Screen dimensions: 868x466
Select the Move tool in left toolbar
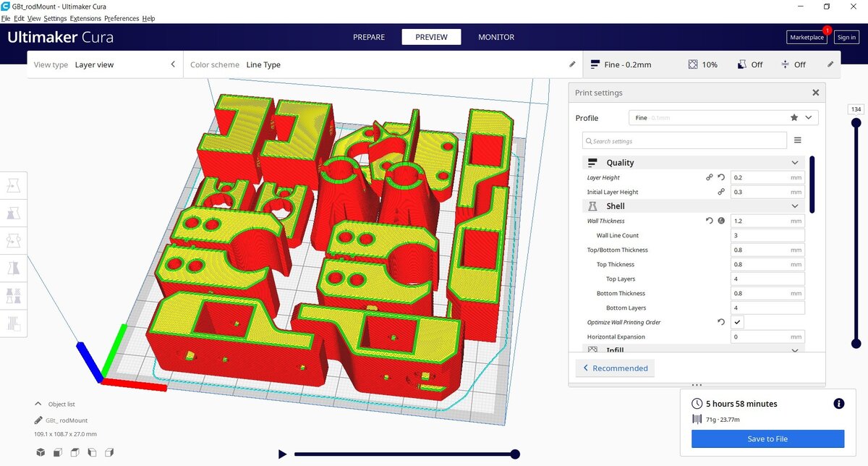coord(14,185)
